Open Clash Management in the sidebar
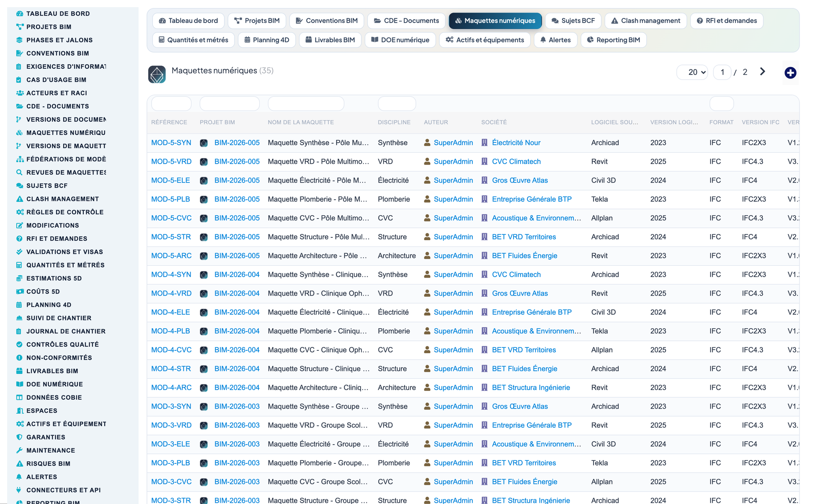Viewport: 815px width, 504px height. [62, 199]
